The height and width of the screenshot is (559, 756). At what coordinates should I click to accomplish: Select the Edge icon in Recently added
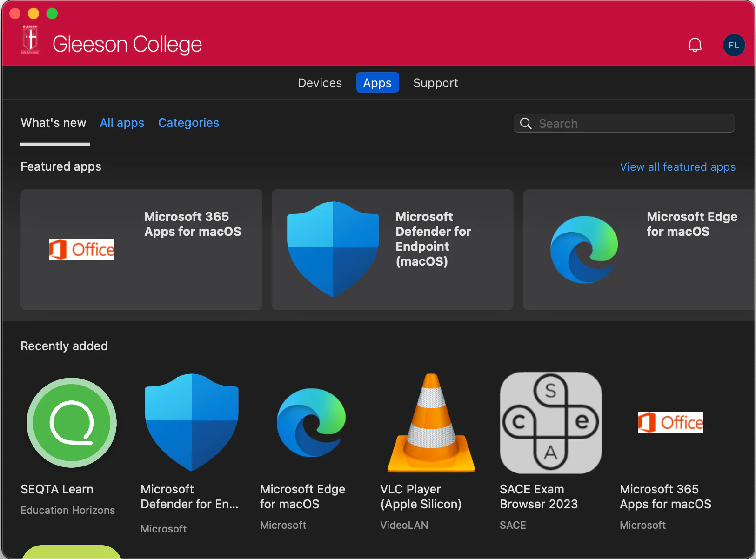point(311,423)
